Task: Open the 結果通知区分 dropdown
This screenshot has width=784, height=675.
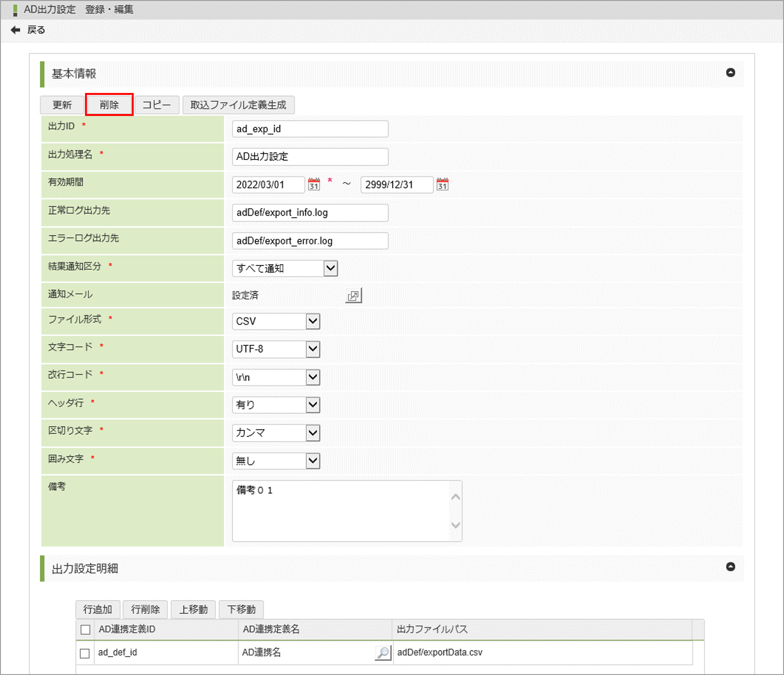Action: click(330, 268)
